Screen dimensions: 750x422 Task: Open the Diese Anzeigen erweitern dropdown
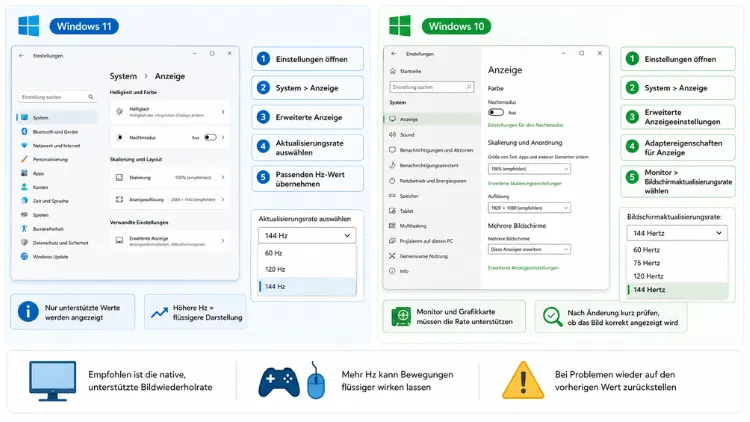pyautogui.click(x=529, y=249)
